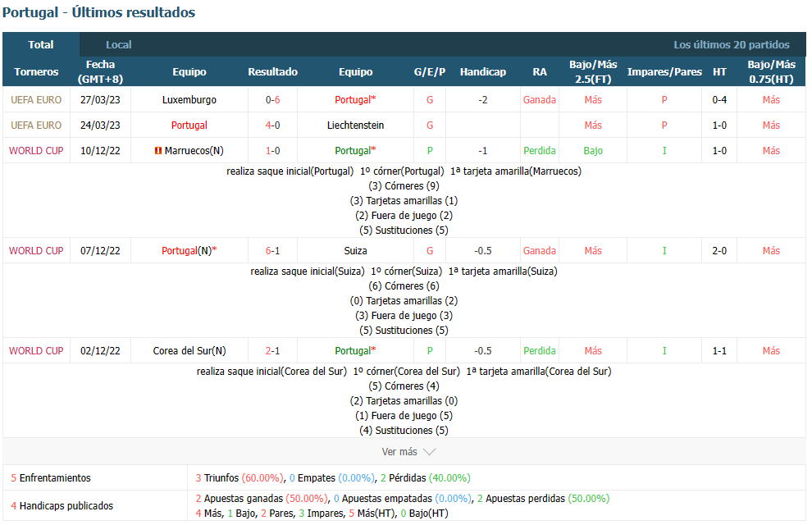Open the Marruecos(N) team link
Screen dimensions: 812x525
coord(194,151)
